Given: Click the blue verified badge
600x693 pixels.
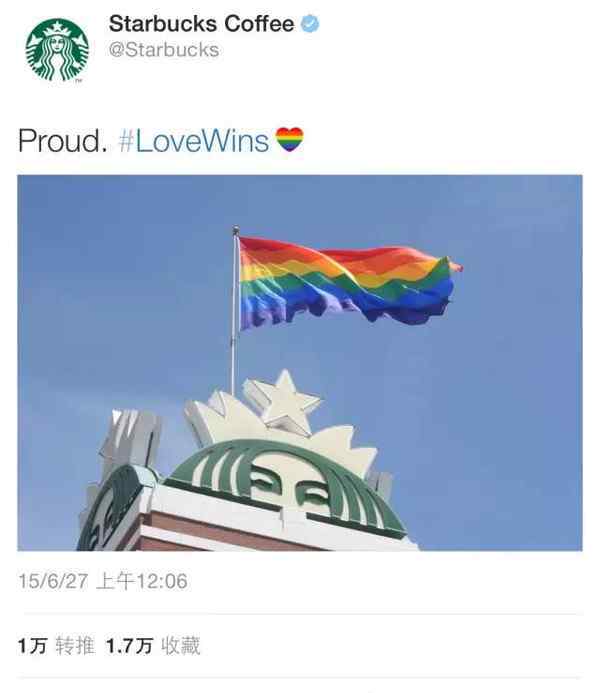Looking at the screenshot, I should (310, 23).
